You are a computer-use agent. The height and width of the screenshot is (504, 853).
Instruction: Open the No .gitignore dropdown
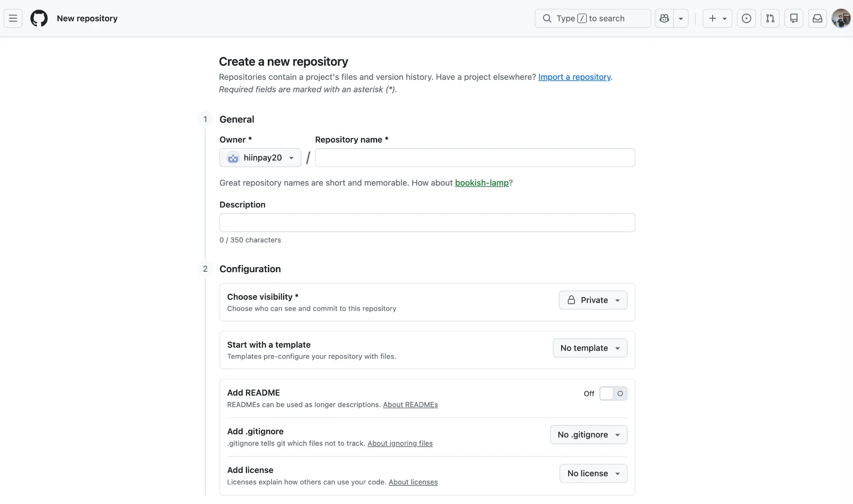coord(589,435)
